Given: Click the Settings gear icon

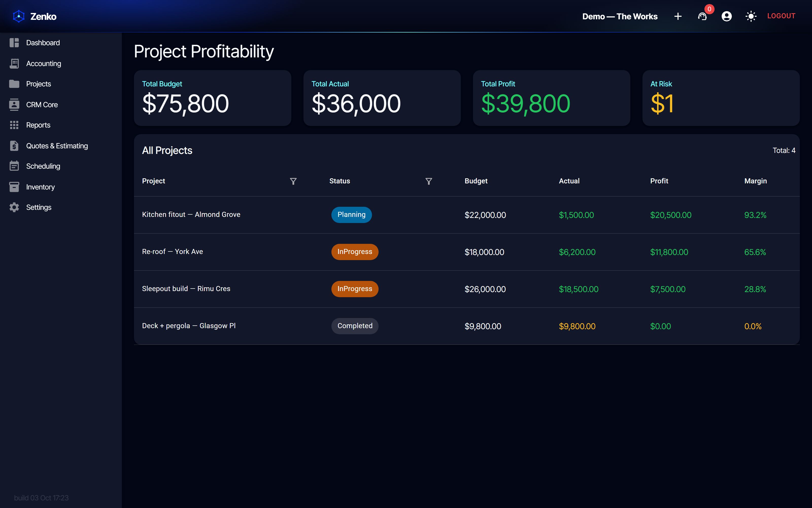Looking at the screenshot, I should pyautogui.click(x=14, y=207).
